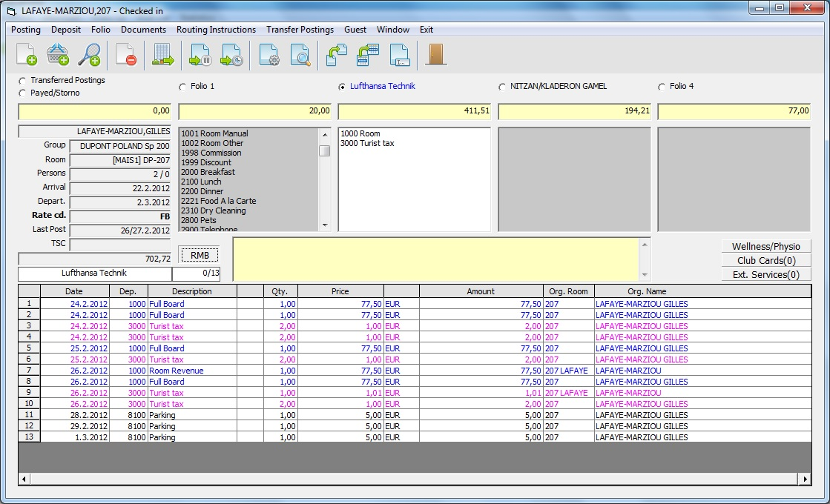The image size is (830, 504).
Task: Preview document with the page magnifier icon
Action: click(x=300, y=55)
